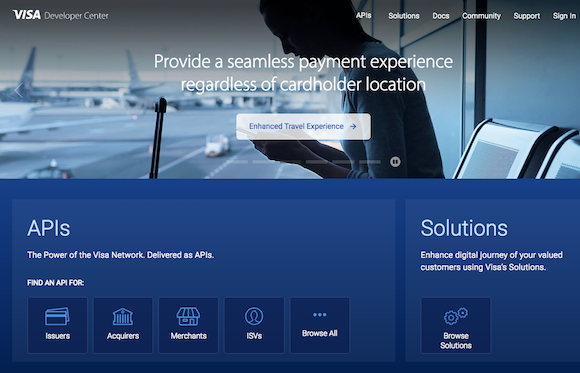Jump to the first carousel slide indicator

tap(237, 162)
